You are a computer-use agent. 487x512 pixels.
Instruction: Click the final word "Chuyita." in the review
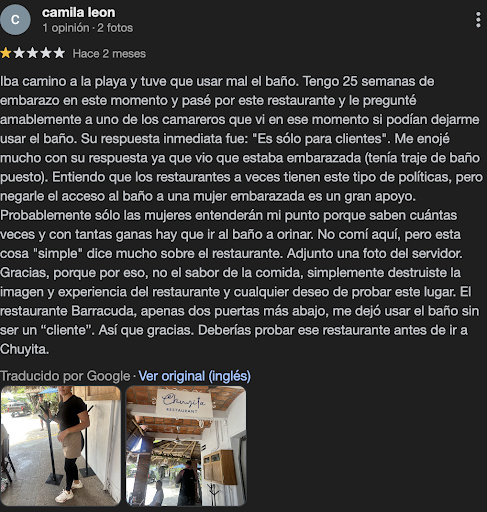[x=25, y=350]
